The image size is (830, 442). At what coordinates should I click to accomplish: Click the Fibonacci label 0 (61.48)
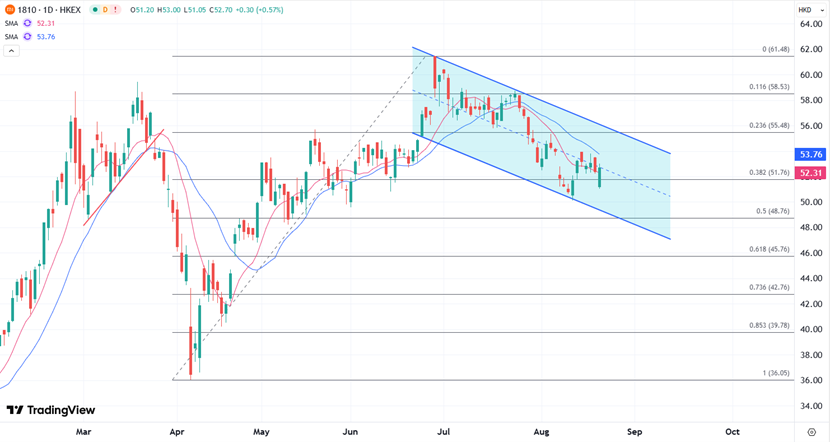775,49
